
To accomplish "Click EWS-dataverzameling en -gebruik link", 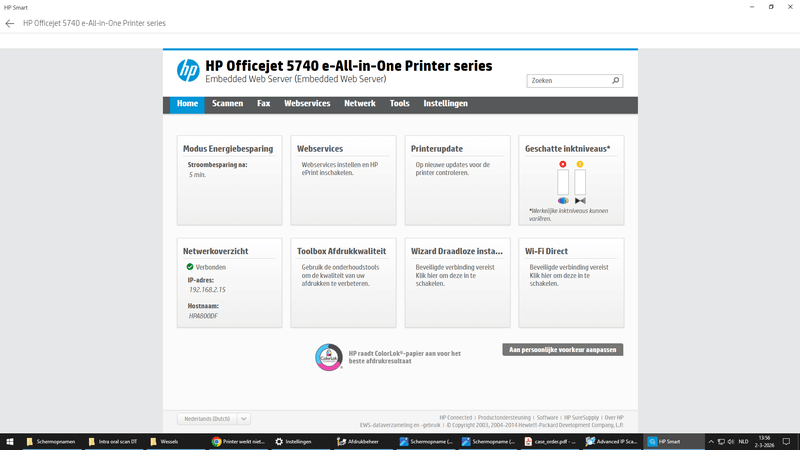I will 400,425.
